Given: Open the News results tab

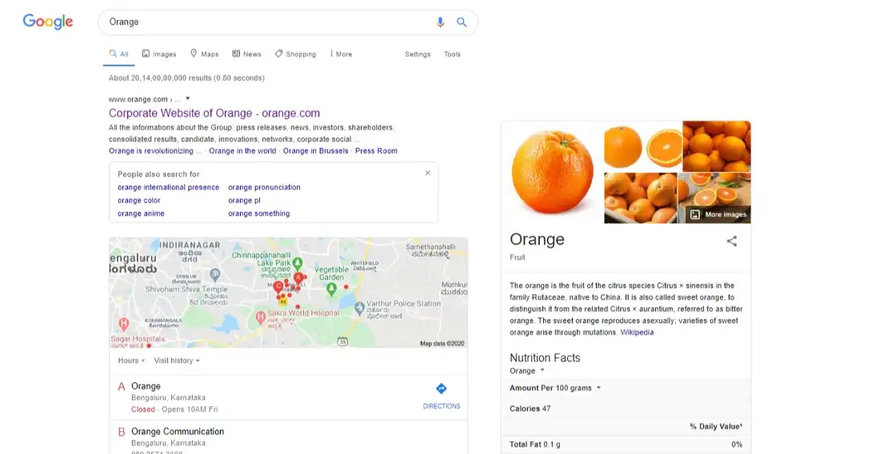Looking at the screenshot, I should coord(246,54).
